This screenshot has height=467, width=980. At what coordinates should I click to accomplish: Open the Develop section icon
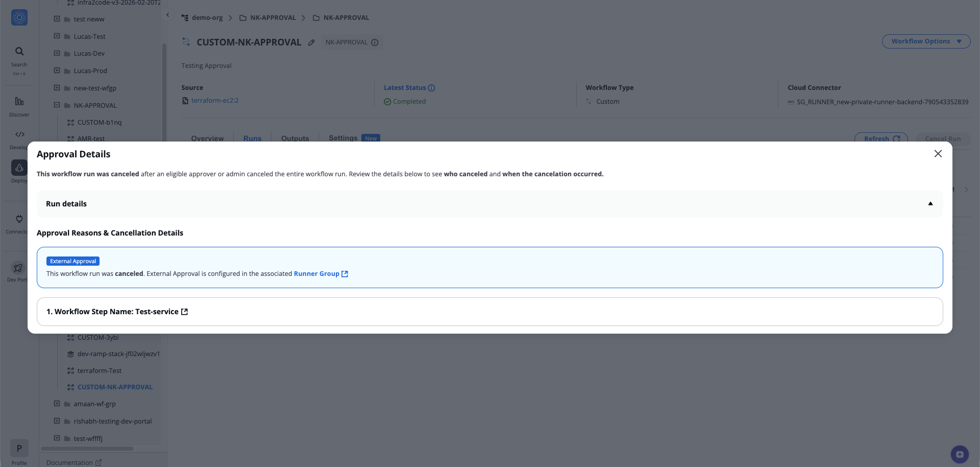[x=19, y=134]
